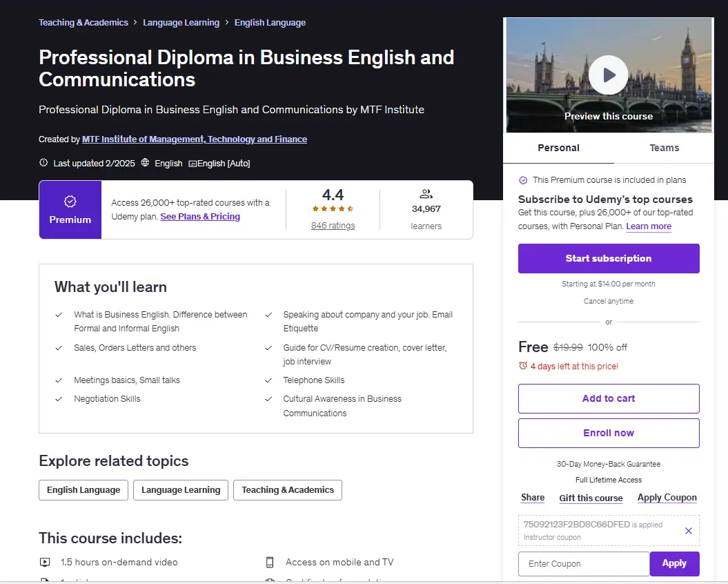Image resolution: width=728 pixels, height=584 pixels.
Task: Click breadcrumb chevron after Language Learning
Action: click(x=227, y=22)
